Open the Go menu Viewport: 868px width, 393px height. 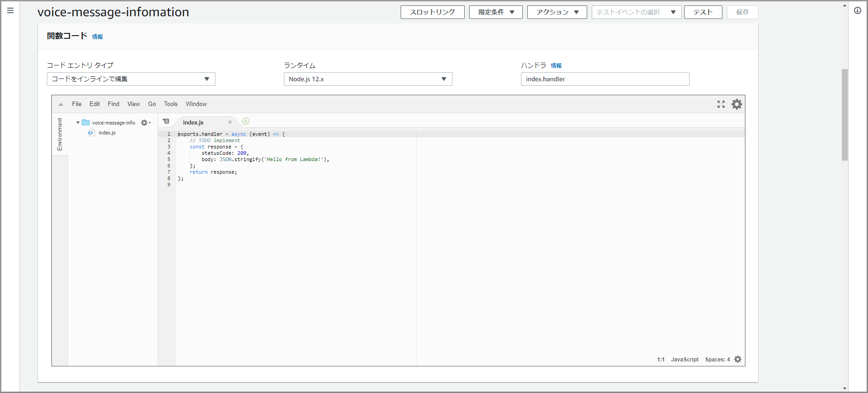coord(152,104)
